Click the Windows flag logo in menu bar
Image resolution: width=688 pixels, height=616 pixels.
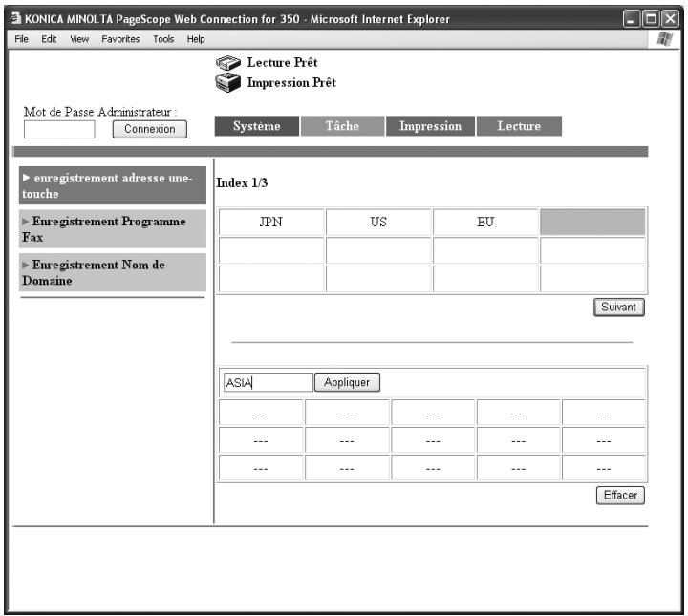point(664,39)
